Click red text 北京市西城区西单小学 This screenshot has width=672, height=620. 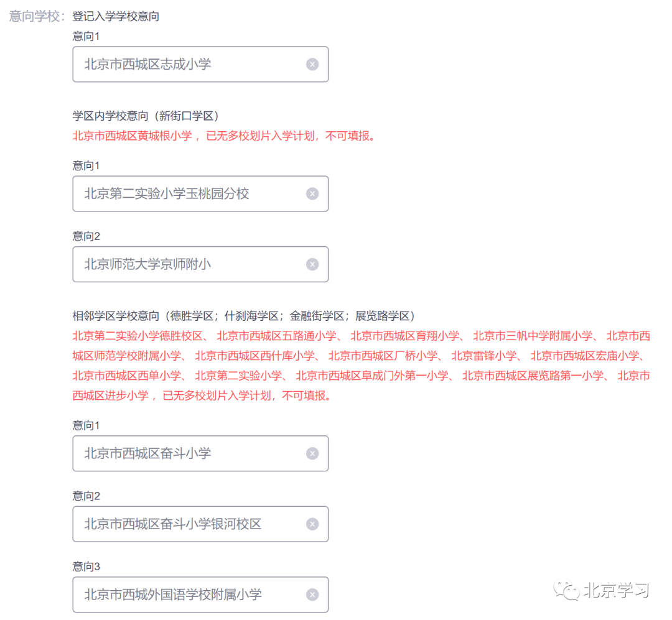point(126,376)
